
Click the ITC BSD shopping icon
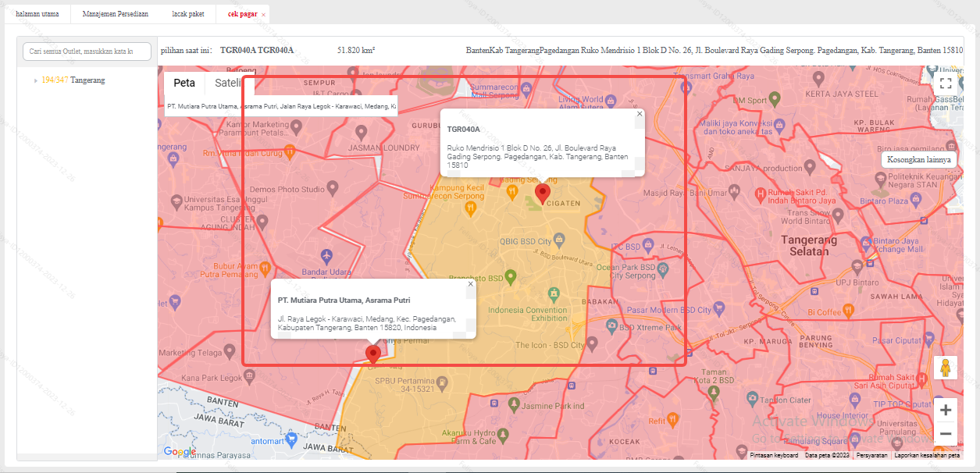pyautogui.click(x=648, y=247)
